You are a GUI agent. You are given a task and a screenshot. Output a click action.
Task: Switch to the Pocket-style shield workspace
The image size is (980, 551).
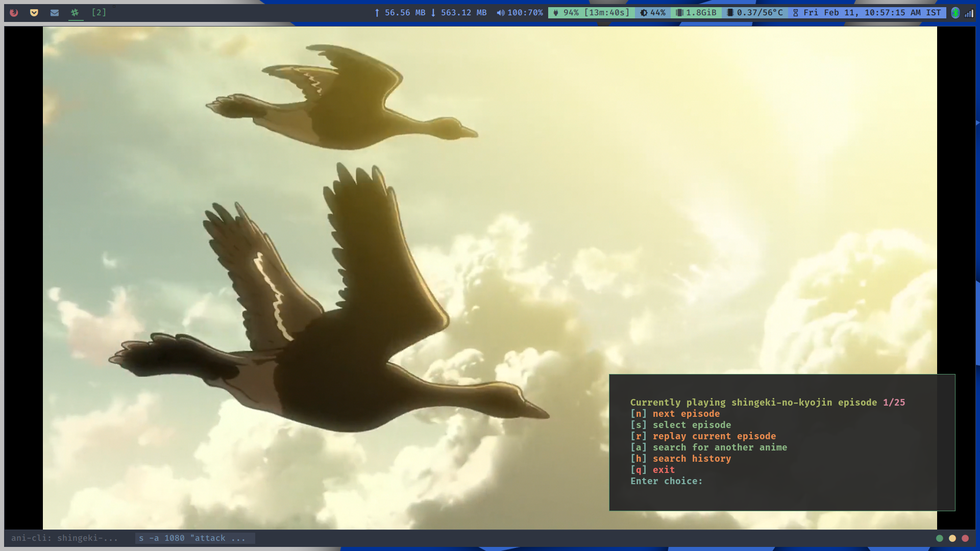pos(34,12)
